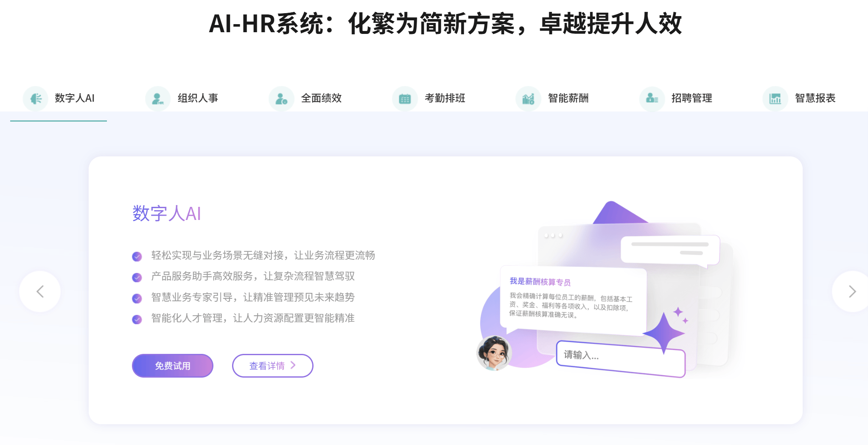The width and height of the screenshot is (868, 445).
Task: Click chevron inside 查看详情 button
Action: click(293, 365)
